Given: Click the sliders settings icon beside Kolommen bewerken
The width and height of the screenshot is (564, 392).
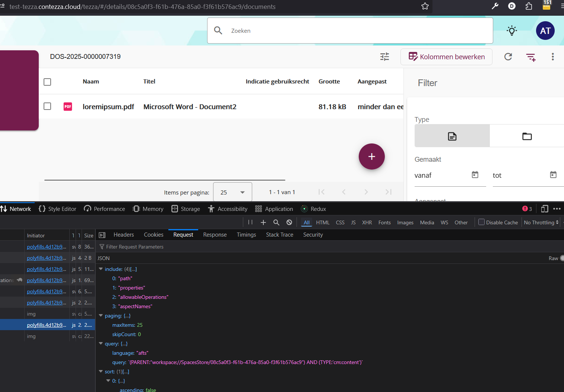Looking at the screenshot, I should (384, 57).
